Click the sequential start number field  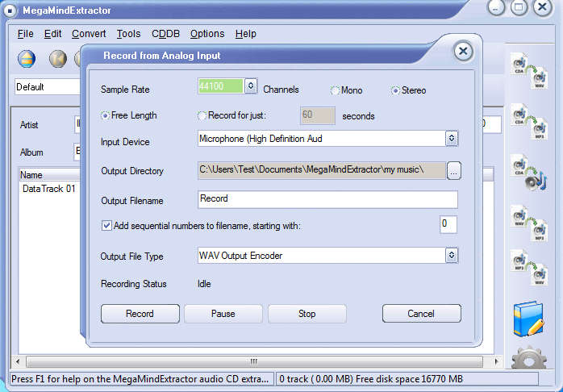(x=448, y=225)
